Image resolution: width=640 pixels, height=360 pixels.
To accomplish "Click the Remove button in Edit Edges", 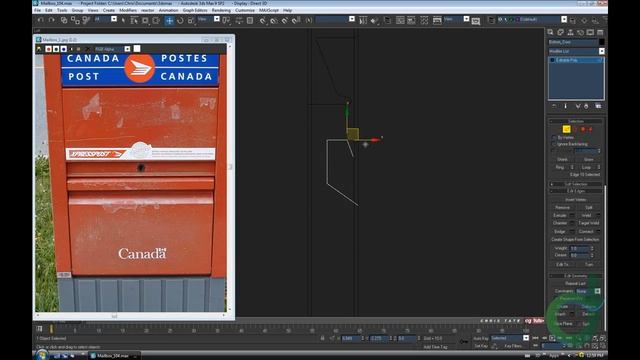I will (x=562, y=208).
